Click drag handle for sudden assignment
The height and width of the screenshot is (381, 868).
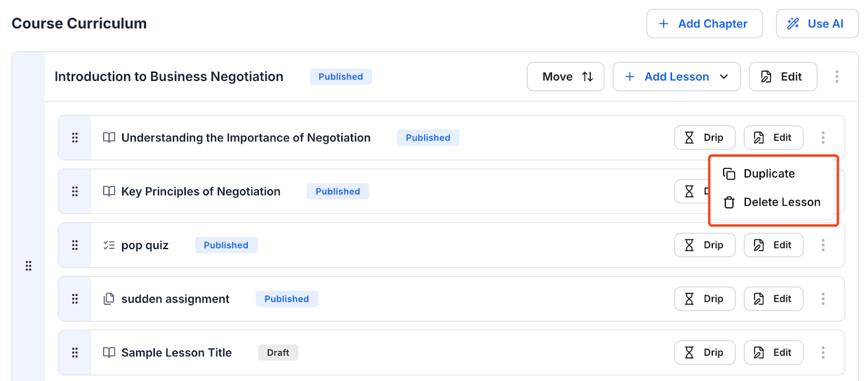click(75, 299)
